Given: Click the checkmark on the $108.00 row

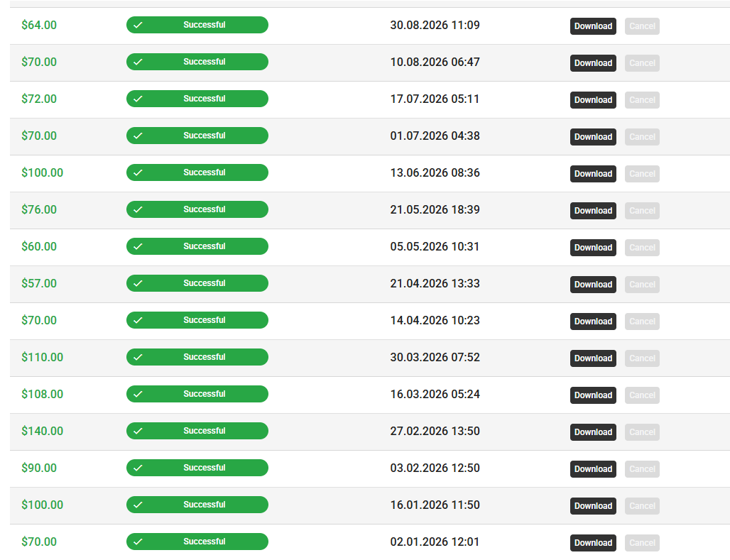Looking at the screenshot, I should pyautogui.click(x=138, y=394).
